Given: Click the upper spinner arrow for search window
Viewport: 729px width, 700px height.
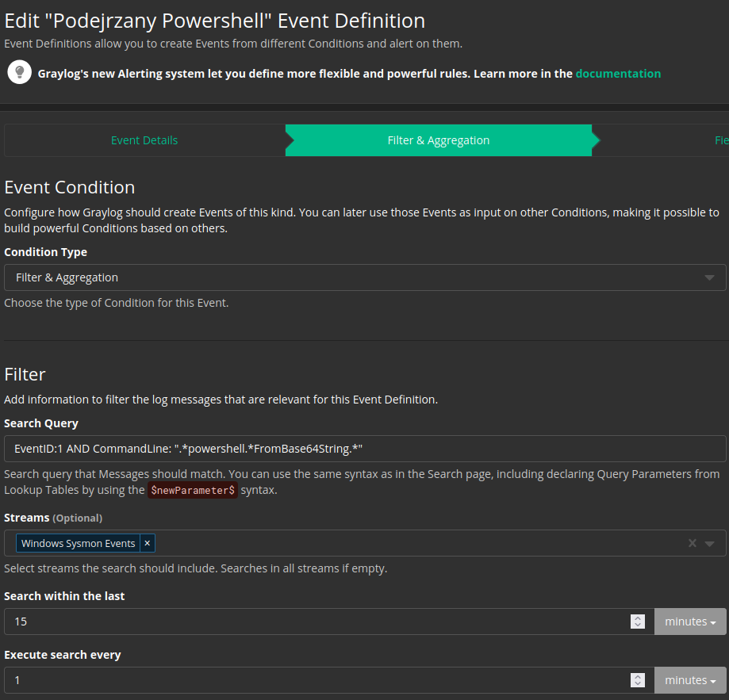Looking at the screenshot, I should 637,618.
